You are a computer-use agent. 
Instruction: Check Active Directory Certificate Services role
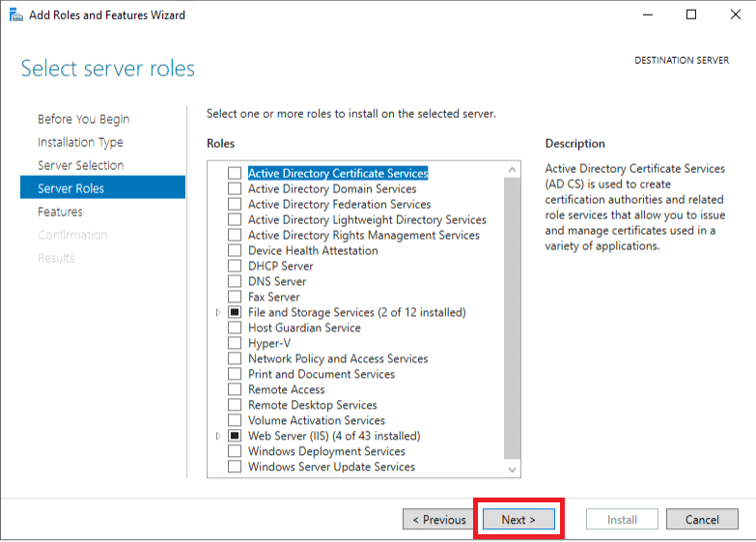point(235,174)
